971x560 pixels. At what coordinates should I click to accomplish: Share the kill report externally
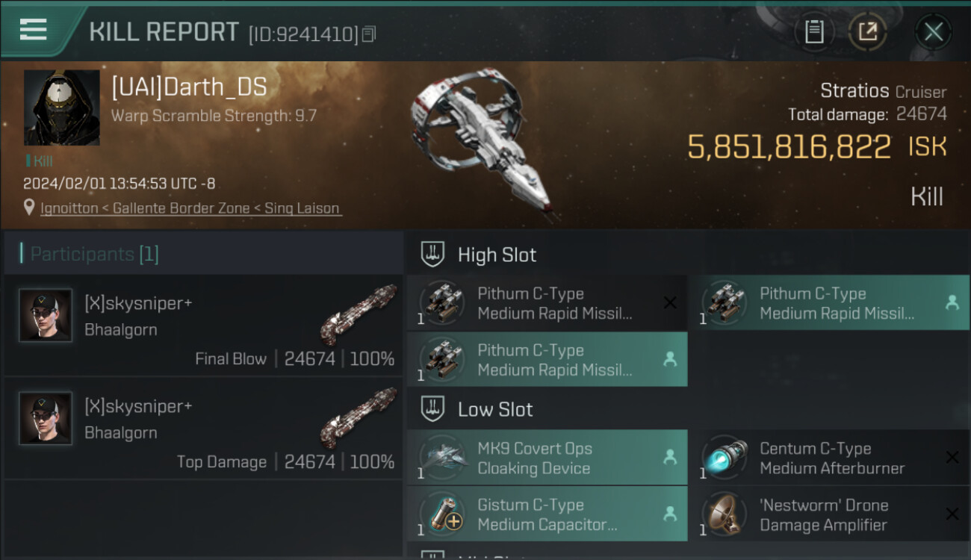pos(867,32)
